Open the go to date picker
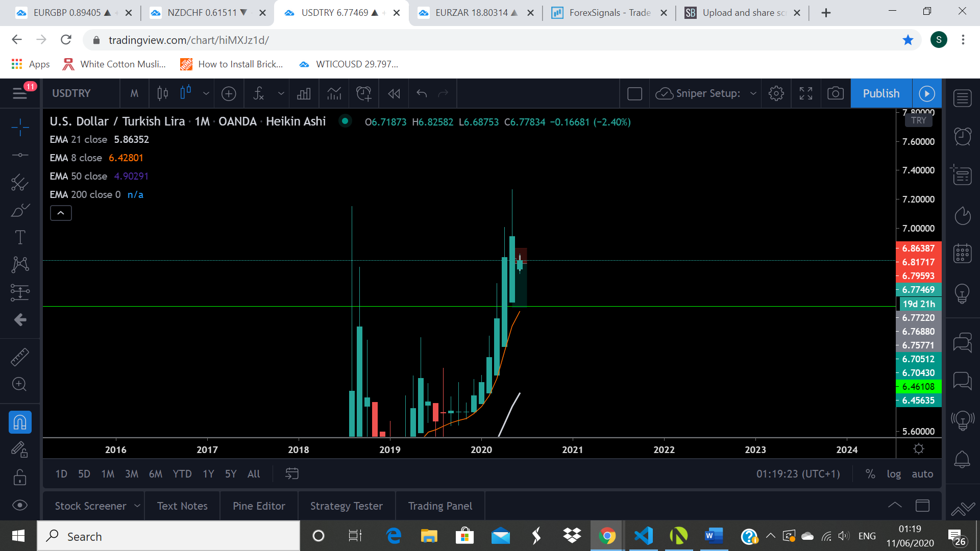This screenshot has height=551, width=980. point(291,474)
